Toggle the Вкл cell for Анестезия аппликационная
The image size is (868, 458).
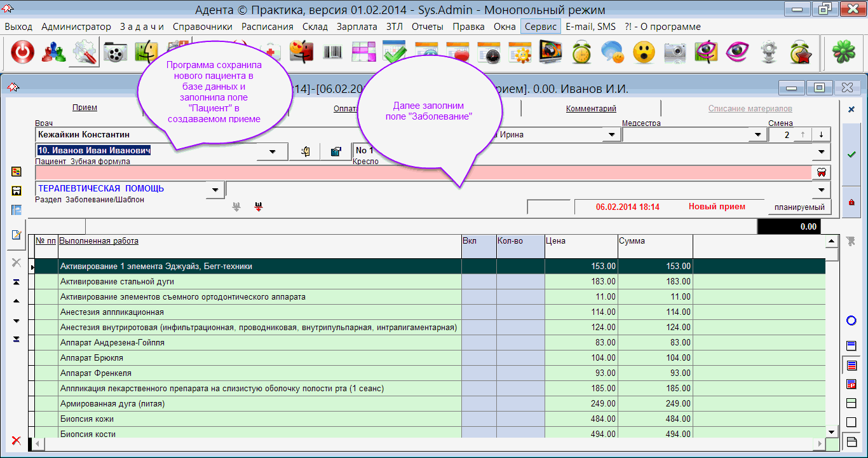coord(478,312)
